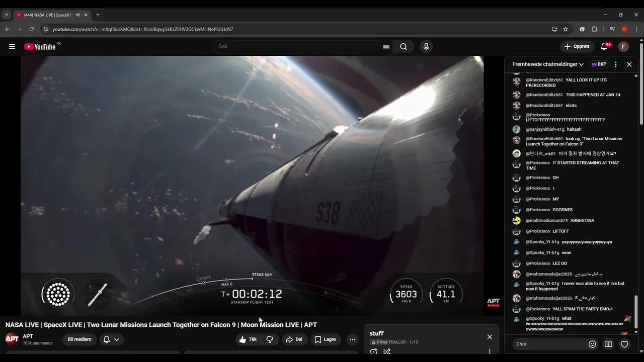The height and width of the screenshot is (362, 644).
Task: Click the live video player
Action: (x=252, y=186)
